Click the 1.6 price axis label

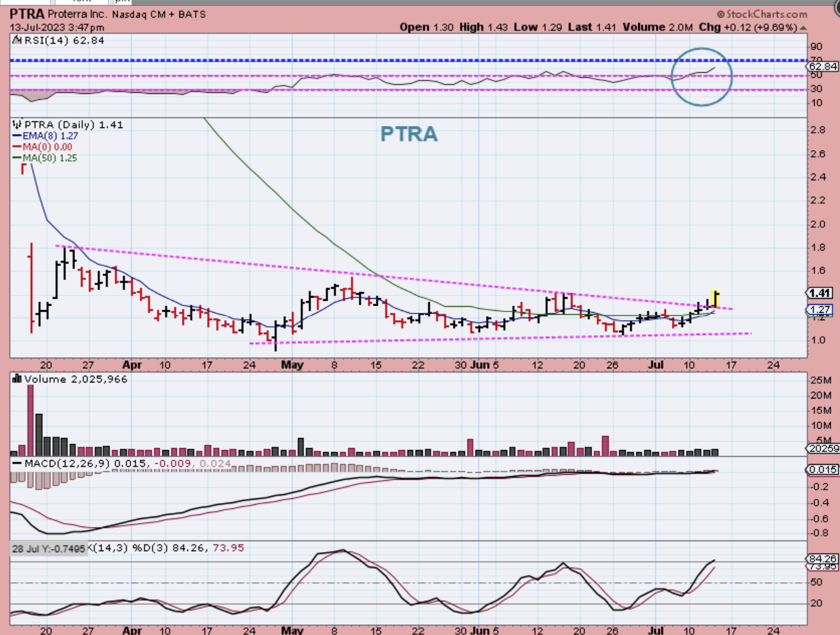[818, 270]
